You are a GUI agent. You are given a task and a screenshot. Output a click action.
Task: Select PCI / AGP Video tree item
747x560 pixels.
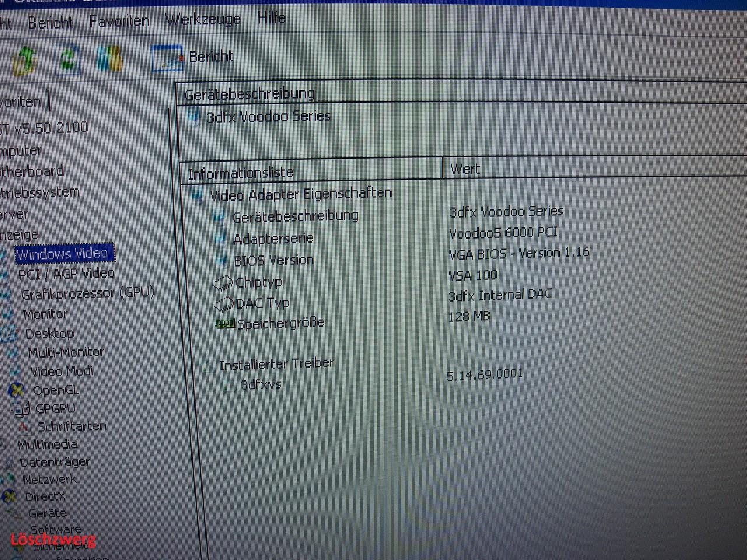point(66,274)
